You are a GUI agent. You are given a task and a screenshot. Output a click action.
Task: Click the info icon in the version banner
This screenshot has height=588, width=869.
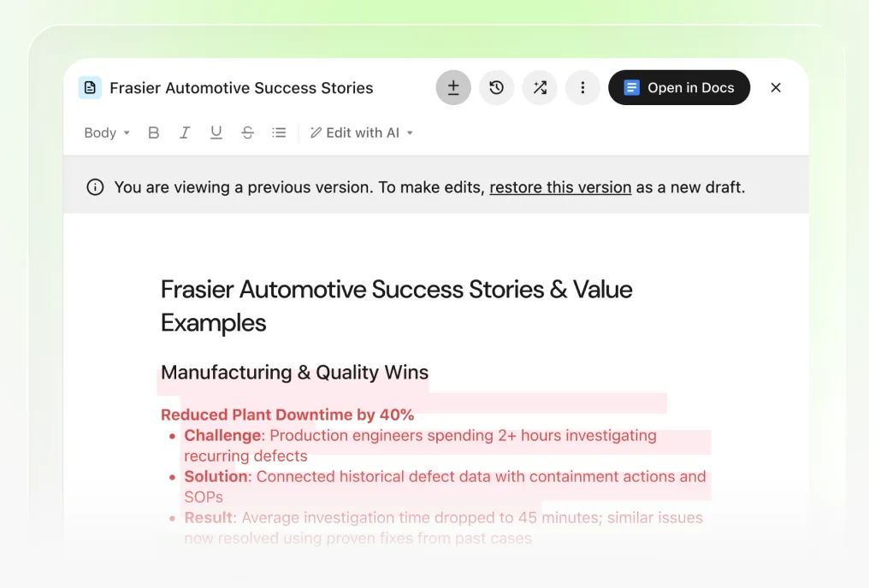click(x=95, y=187)
